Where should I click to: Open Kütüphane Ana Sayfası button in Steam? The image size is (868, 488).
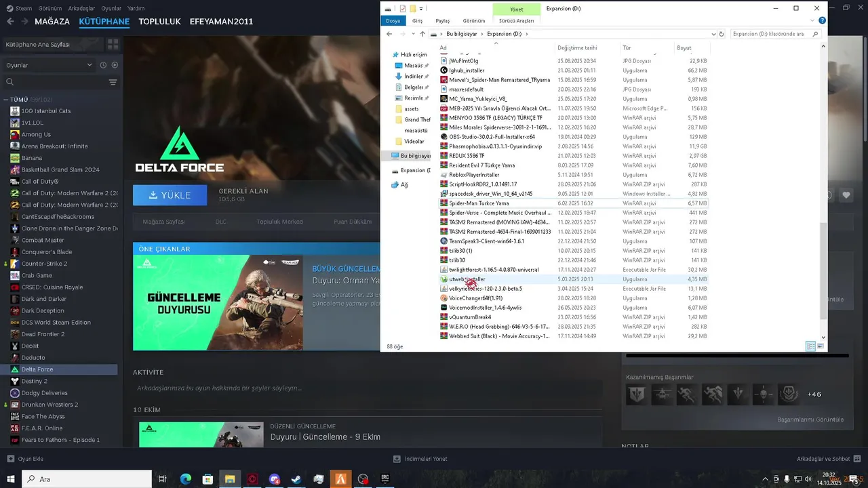coord(52,44)
